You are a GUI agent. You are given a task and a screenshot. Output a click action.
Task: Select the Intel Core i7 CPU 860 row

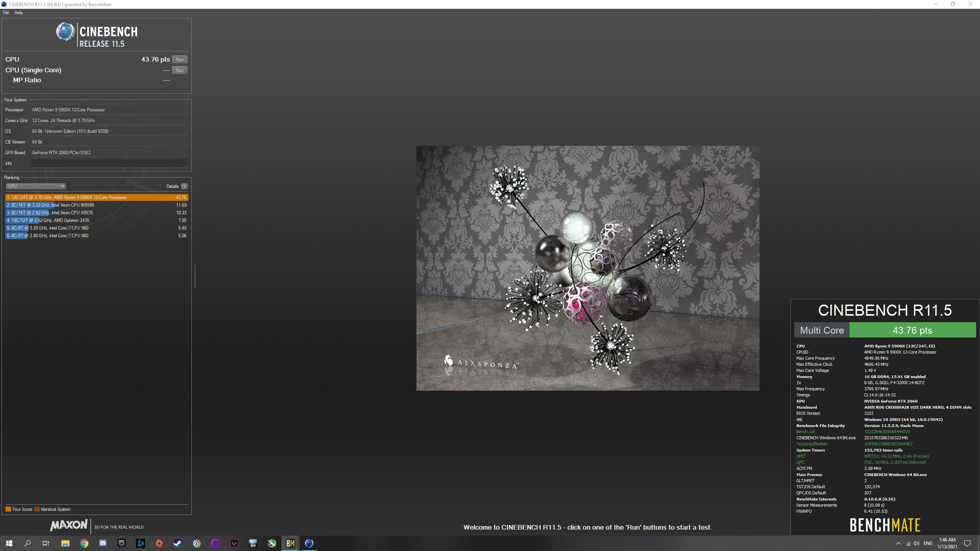(97, 236)
